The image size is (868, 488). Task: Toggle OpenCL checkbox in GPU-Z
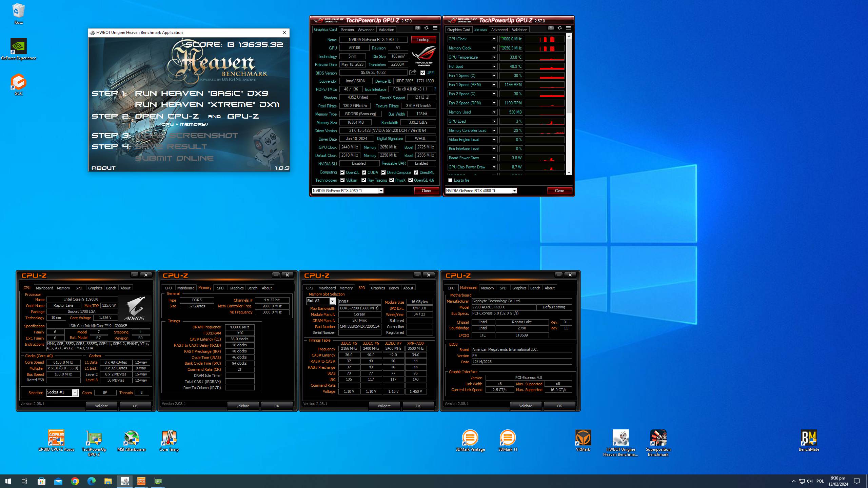pos(342,172)
